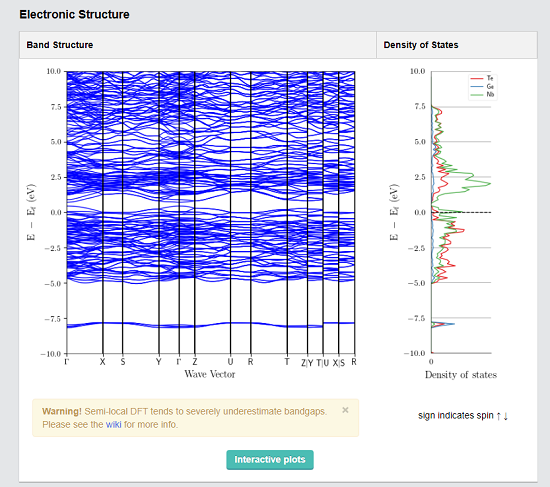
Task: Click the 'sign indicates spin' caption
Action: tap(463, 416)
